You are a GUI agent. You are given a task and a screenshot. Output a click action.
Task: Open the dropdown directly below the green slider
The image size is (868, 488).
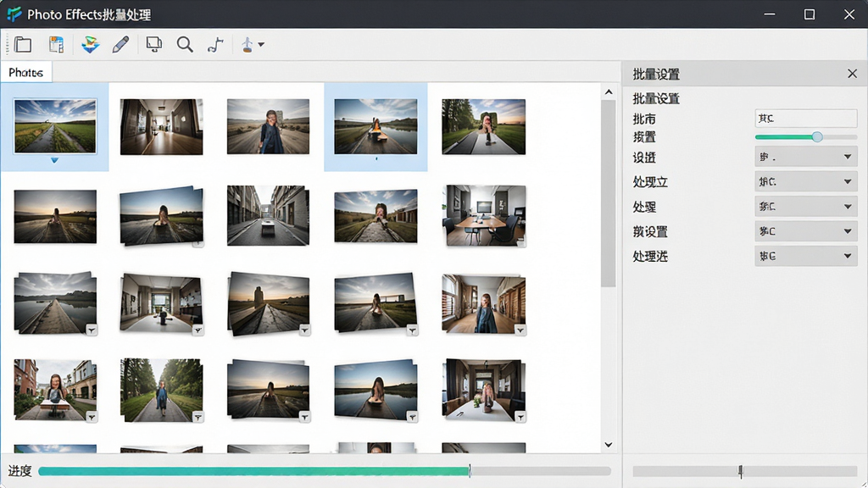(x=805, y=157)
